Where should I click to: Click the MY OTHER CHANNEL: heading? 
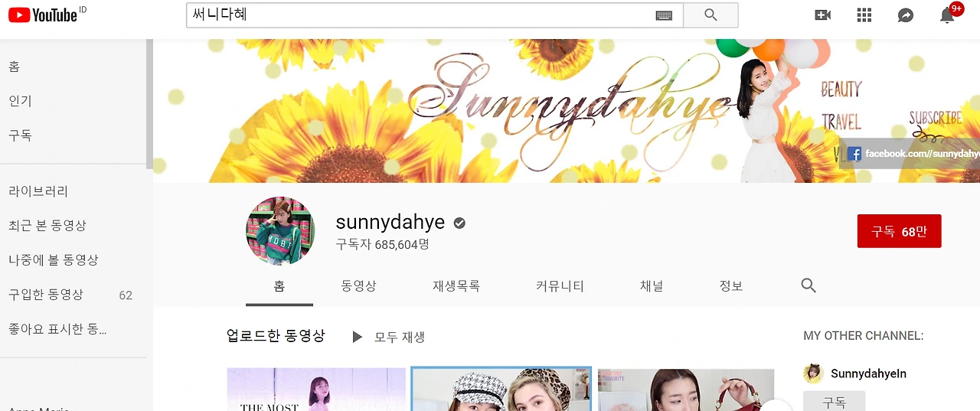(x=863, y=335)
